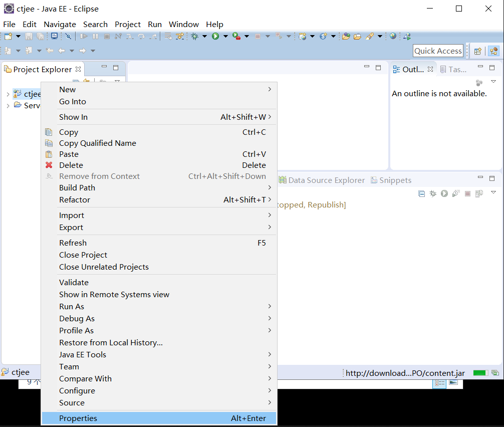Image resolution: width=504 pixels, height=427 pixels.
Task: Switch to the Data Source Explorer tab
Action: (322, 180)
